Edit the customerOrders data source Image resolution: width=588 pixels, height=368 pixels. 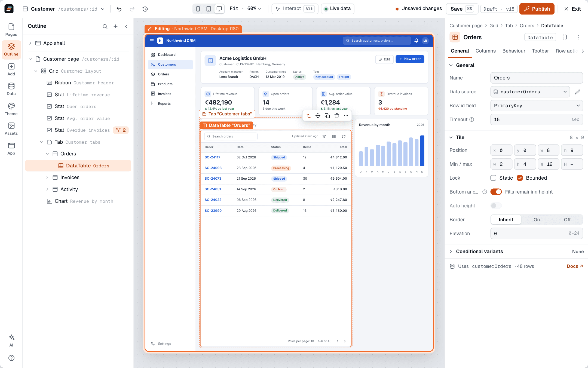pos(578,92)
